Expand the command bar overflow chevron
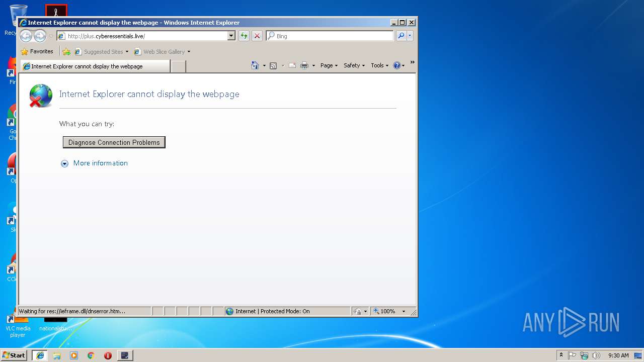 point(412,63)
